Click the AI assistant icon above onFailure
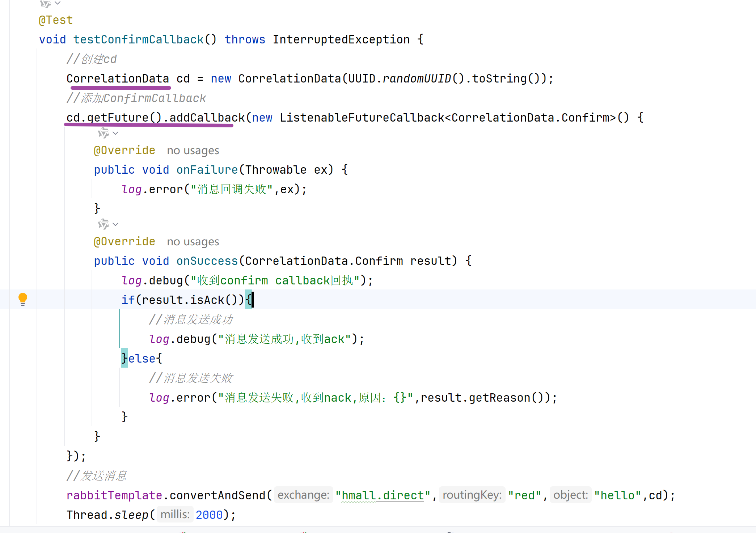This screenshot has height=533, width=756. click(x=104, y=133)
